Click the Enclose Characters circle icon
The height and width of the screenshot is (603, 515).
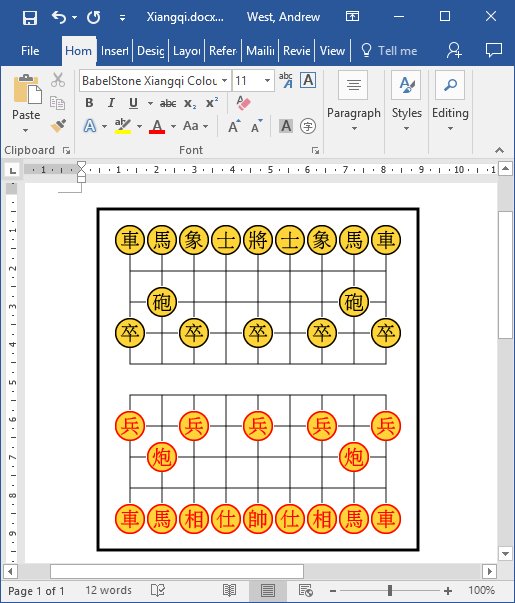coord(308,126)
